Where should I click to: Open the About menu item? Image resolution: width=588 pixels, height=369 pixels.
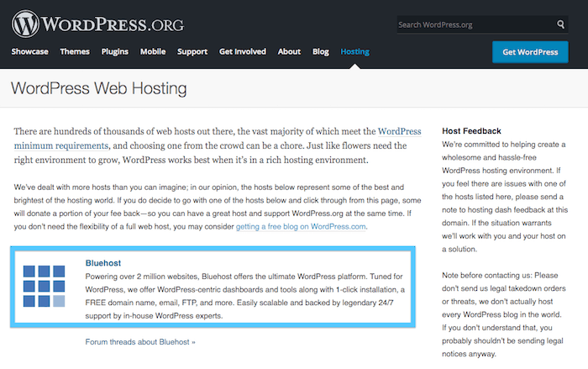pyautogui.click(x=289, y=51)
